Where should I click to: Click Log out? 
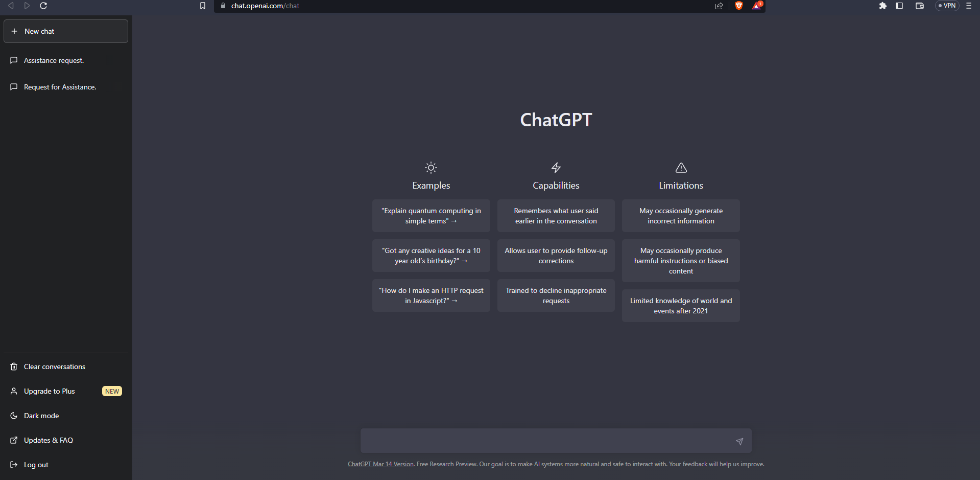click(x=66, y=465)
